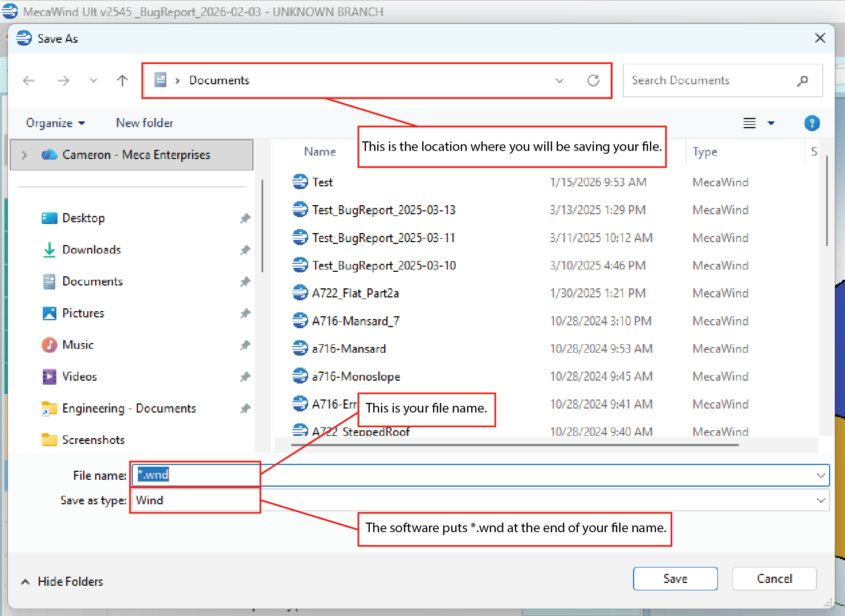The height and width of the screenshot is (616, 845).
Task: Select the Test file
Action: click(x=322, y=182)
